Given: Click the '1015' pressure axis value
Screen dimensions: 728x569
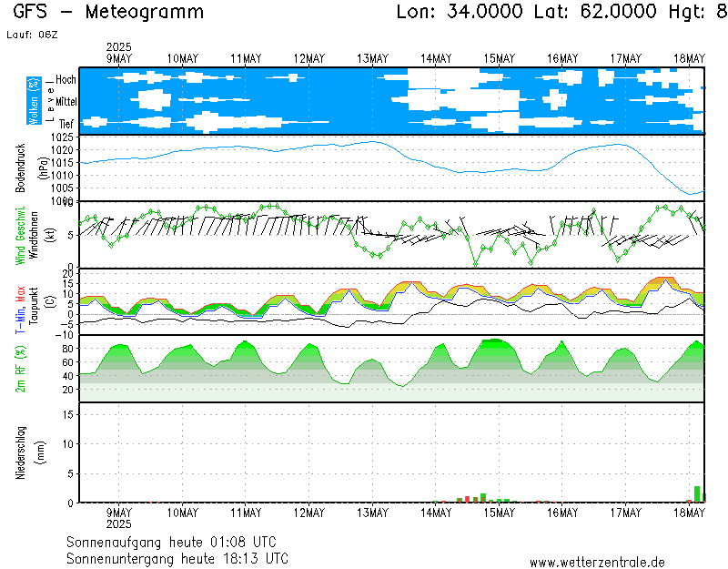Looking at the screenshot, I should (x=62, y=163).
